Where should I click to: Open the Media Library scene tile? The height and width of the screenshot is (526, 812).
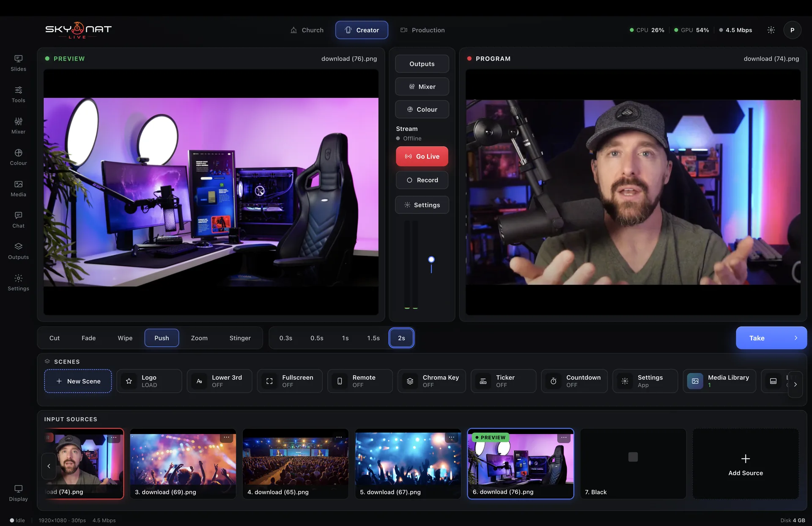pos(719,381)
